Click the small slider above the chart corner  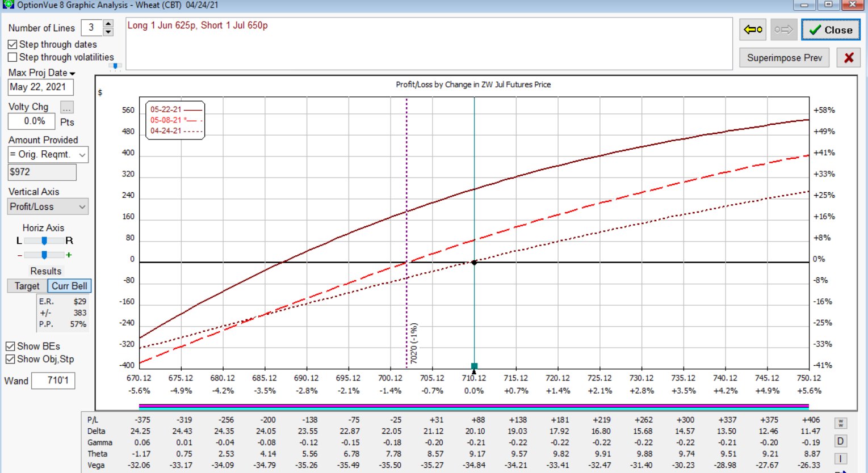pos(115,66)
